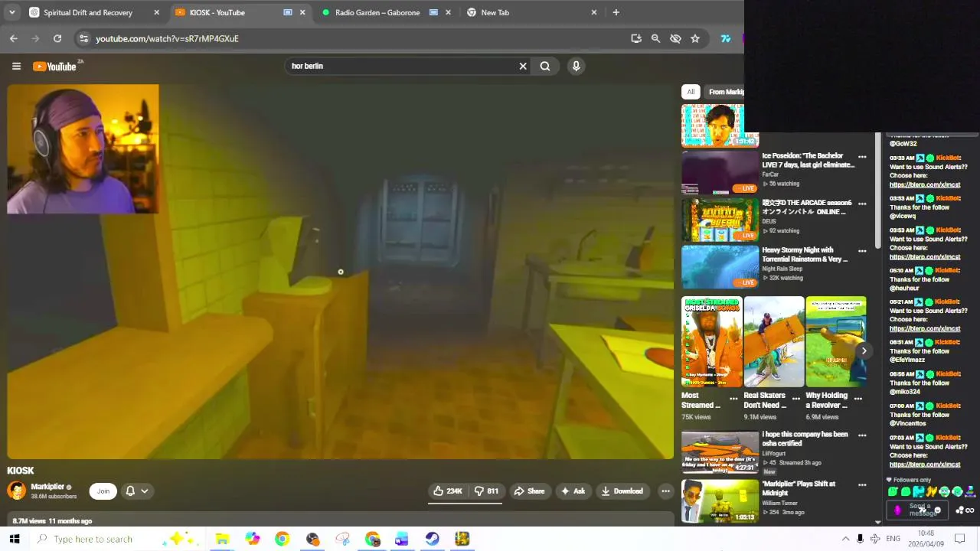Go back to the previous page
The width and height of the screenshot is (980, 551).
coord(14,38)
